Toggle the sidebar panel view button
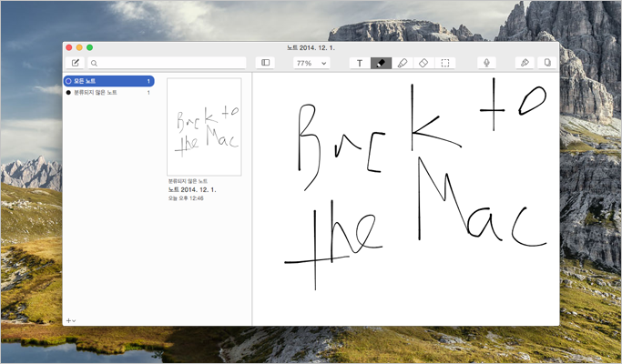 click(265, 63)
